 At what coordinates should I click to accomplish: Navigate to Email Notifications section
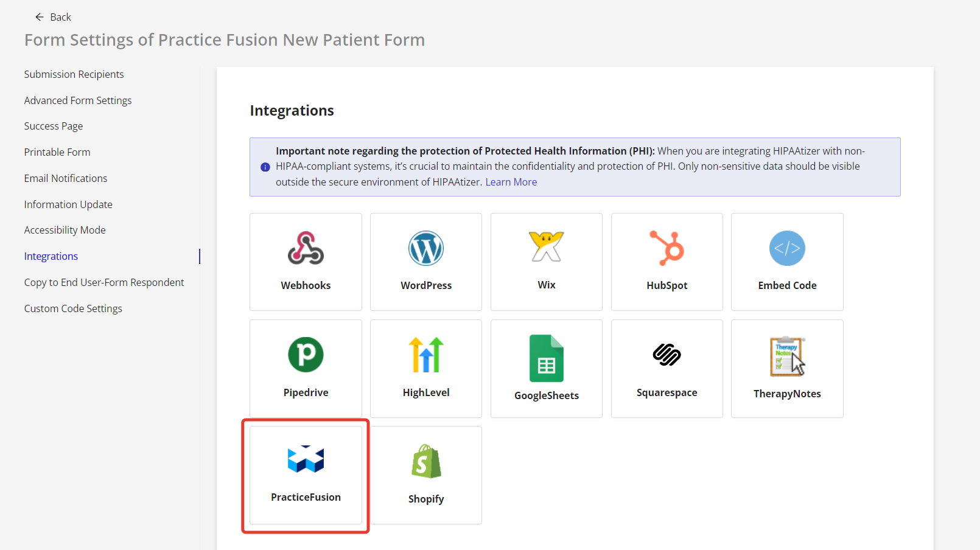coord(66,178)
